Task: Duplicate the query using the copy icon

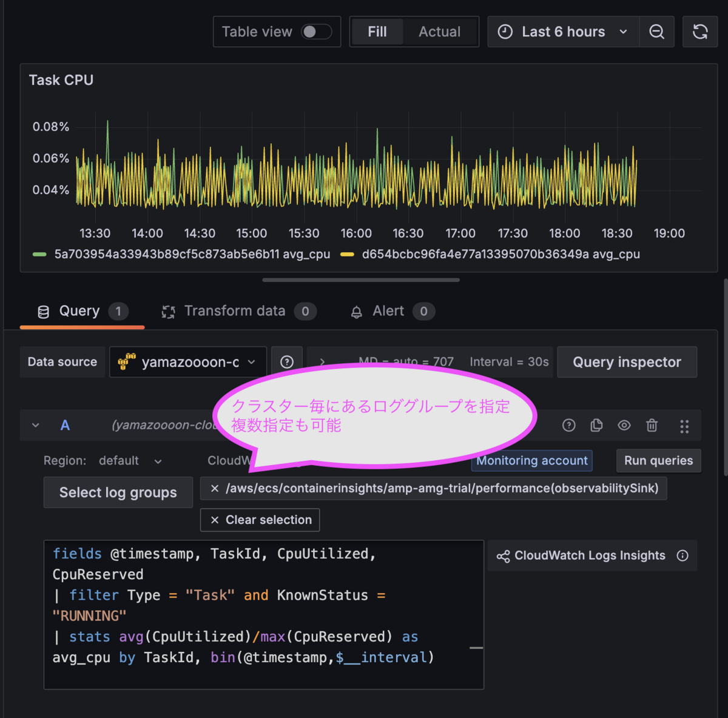Action: tap(596, 425)
